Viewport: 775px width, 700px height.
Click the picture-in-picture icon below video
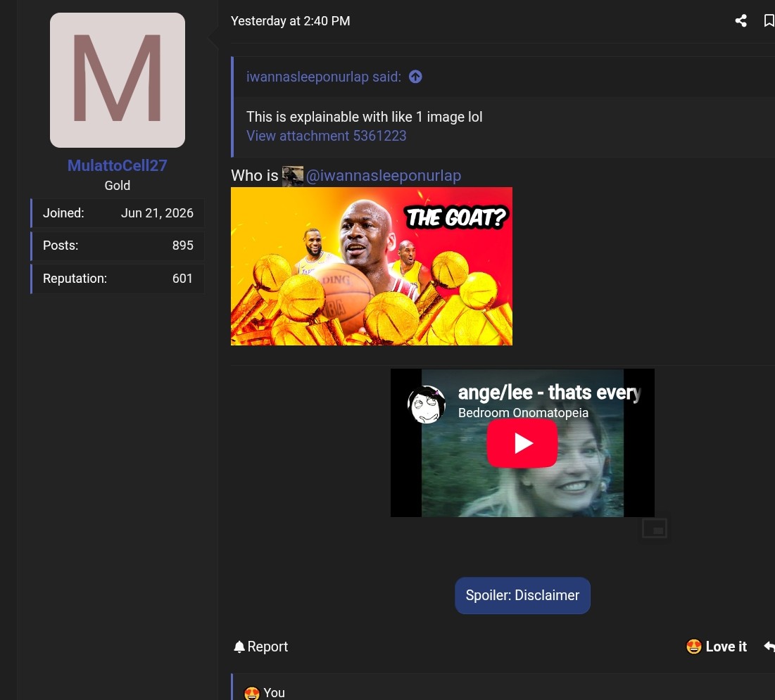click(655, 528)
